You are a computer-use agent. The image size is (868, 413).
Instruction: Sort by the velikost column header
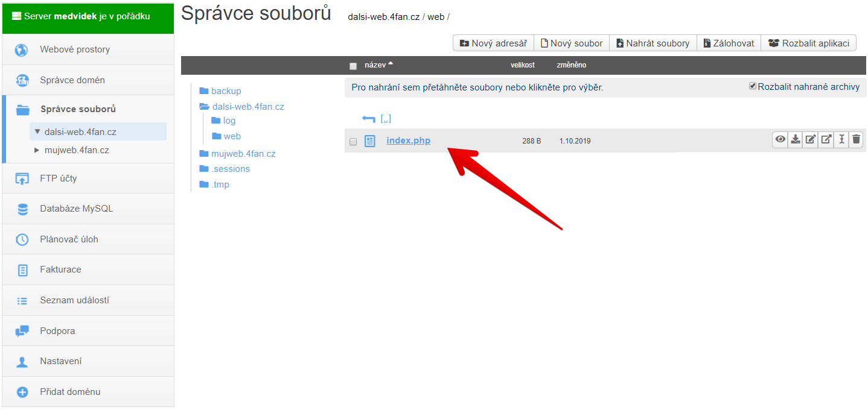point(522,65)
